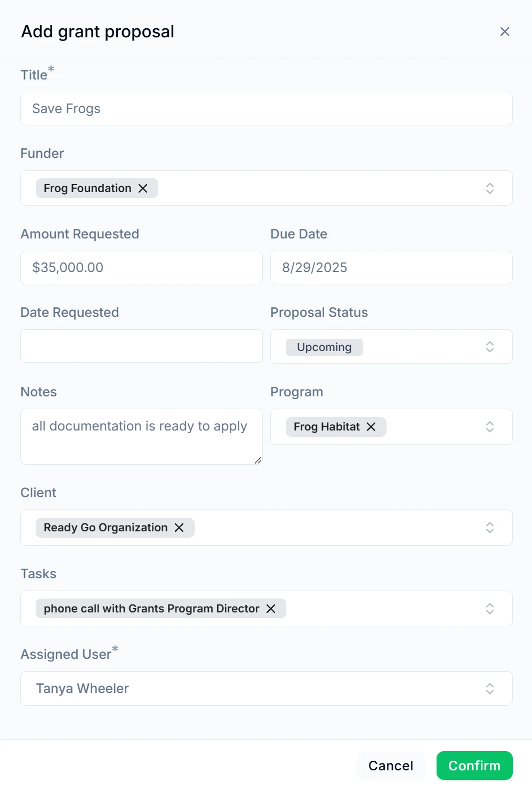Remove the Frog Foundation funder tag
This screenshot has height=789, width=532.
[143, 188]
